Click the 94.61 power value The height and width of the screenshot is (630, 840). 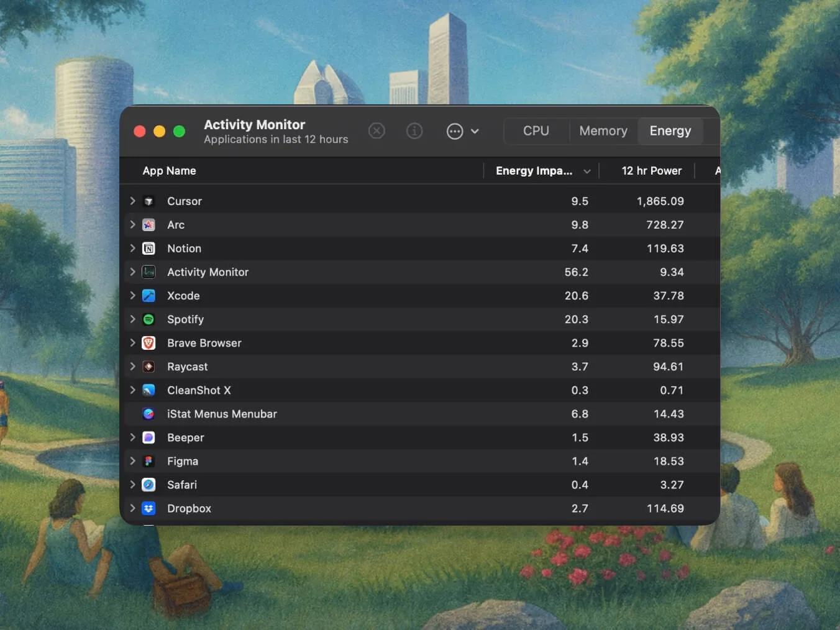pyautogui.click(x=669, y=367)
